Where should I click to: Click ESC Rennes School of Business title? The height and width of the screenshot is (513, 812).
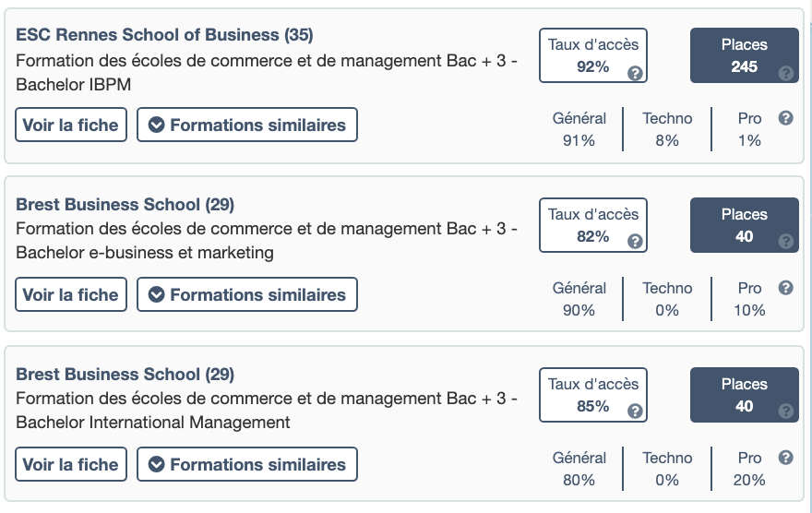coord(164,35)
